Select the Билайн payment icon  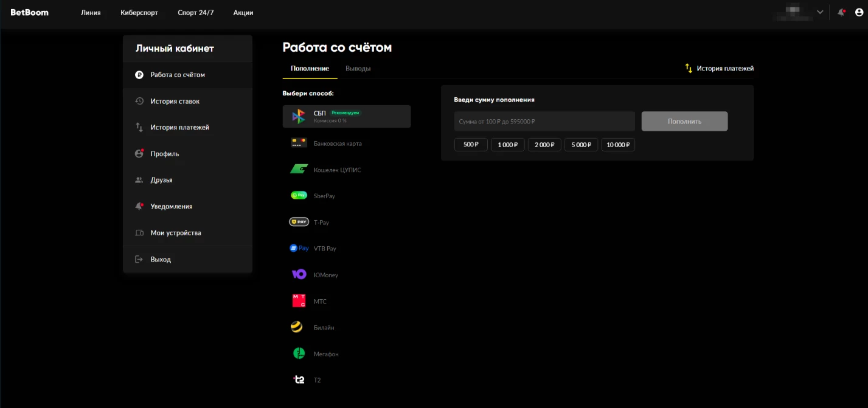(297, 327)
